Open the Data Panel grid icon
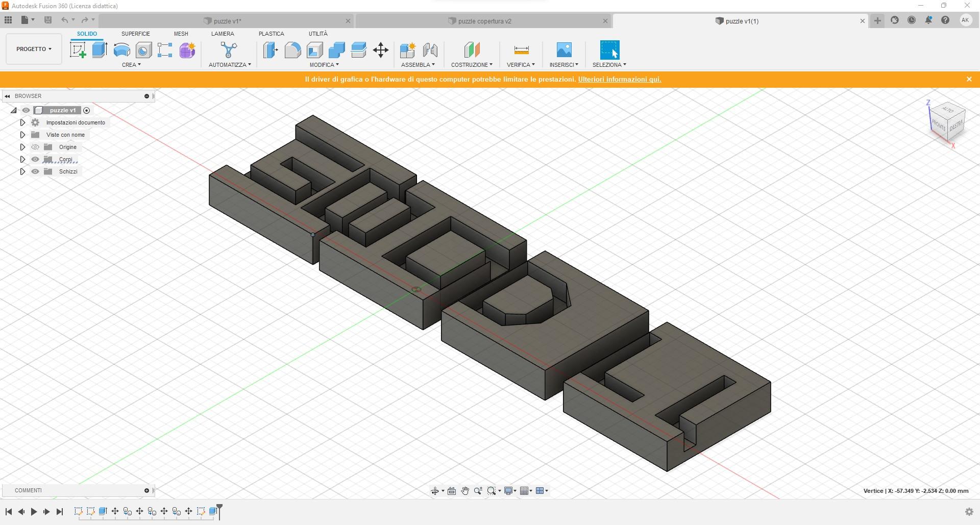The height and width of the screenshot is (525, 980). (x=8, y=20)
